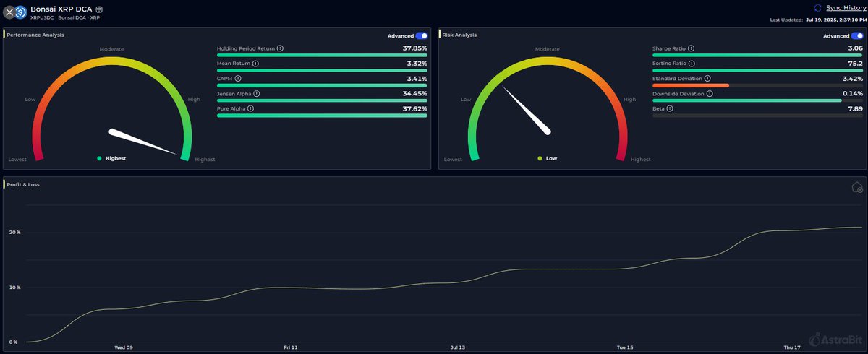The image size is (868, 354).
Task: Click info icon next to CAPM
Action: [x=238, y=78]
